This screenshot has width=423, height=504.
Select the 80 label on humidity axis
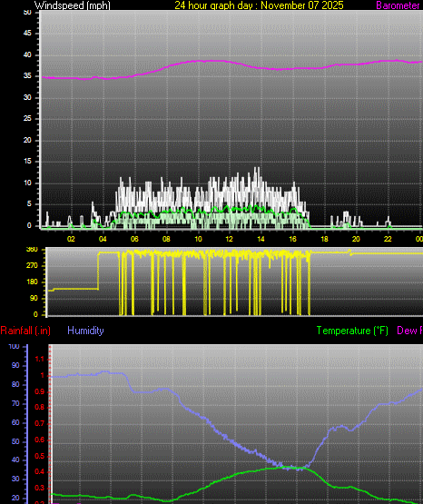(x=15, y=384)
